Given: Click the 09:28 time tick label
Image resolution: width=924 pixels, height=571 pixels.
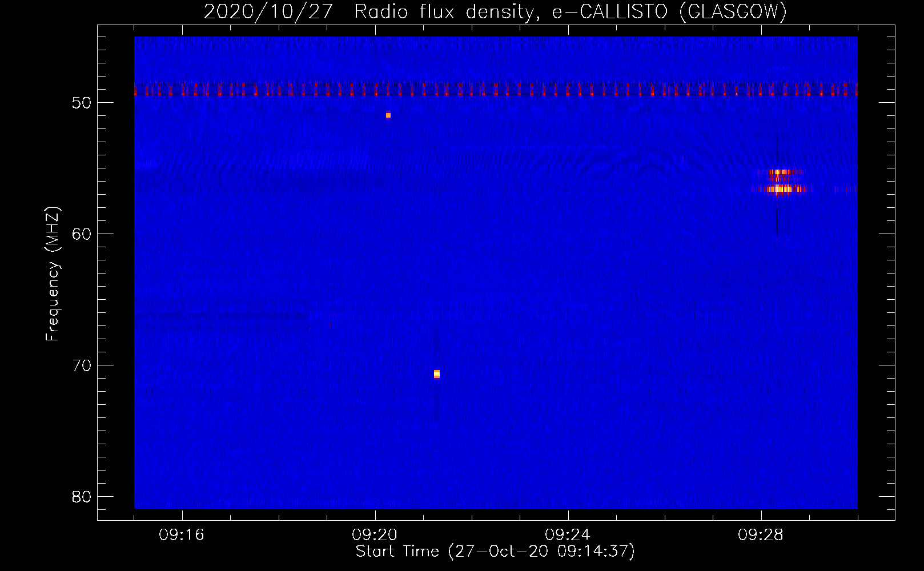Looking at the screenshot, I should coord(761,535).
